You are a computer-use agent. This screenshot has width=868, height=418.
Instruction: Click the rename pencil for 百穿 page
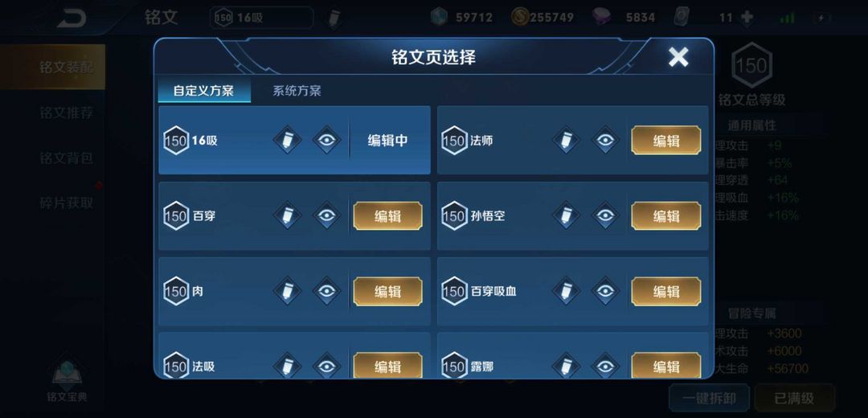[x=287, y=215]
